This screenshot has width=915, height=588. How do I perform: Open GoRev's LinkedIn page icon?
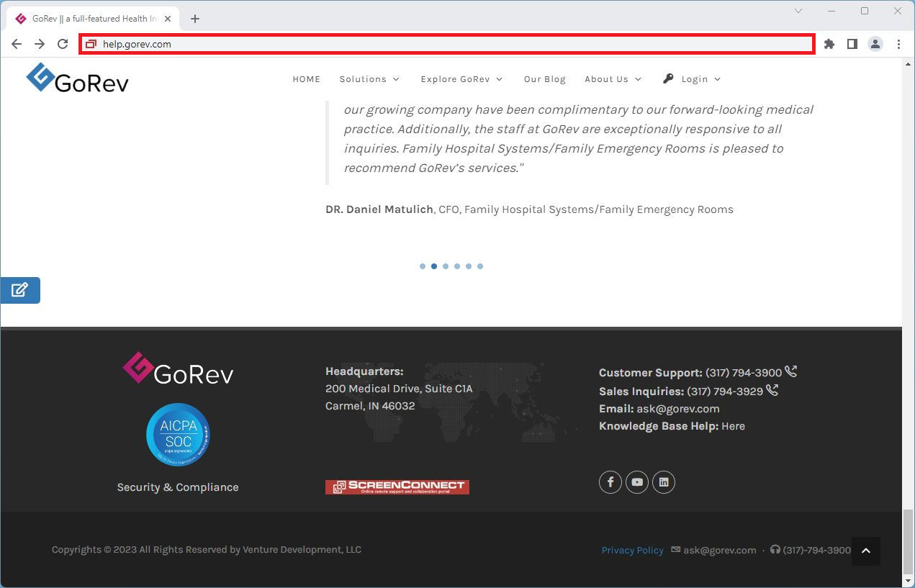coord(664,482)
